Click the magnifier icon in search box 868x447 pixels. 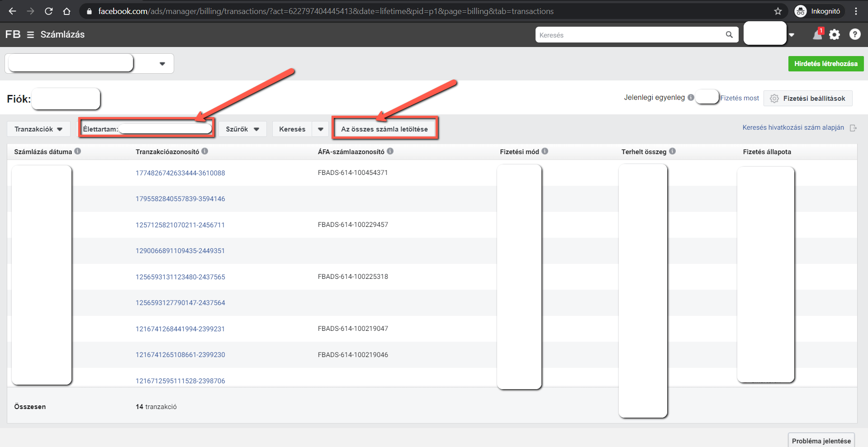click(729, 35)
